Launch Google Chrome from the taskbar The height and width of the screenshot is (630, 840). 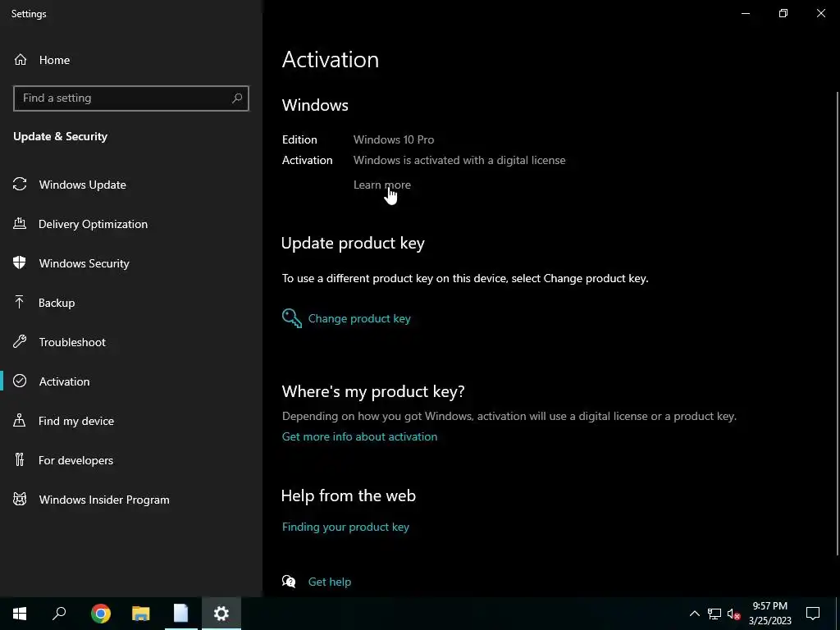click(100, 614)
